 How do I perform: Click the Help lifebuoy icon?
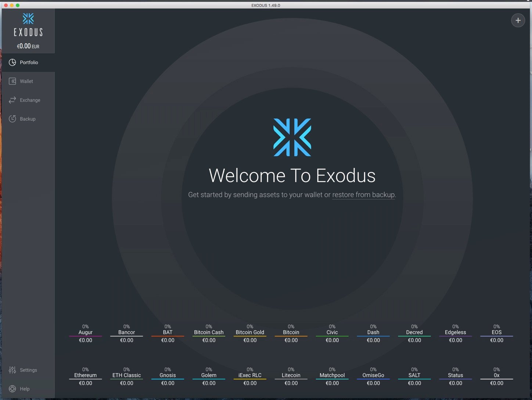[x=12, y=389]
